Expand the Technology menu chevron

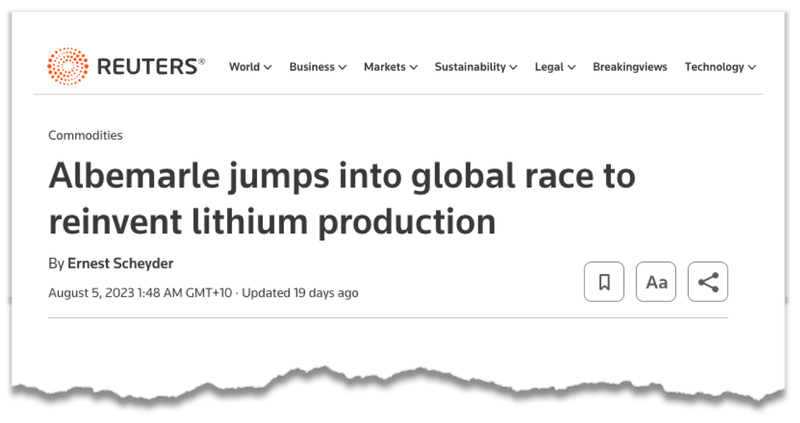(x=752, y=67)
